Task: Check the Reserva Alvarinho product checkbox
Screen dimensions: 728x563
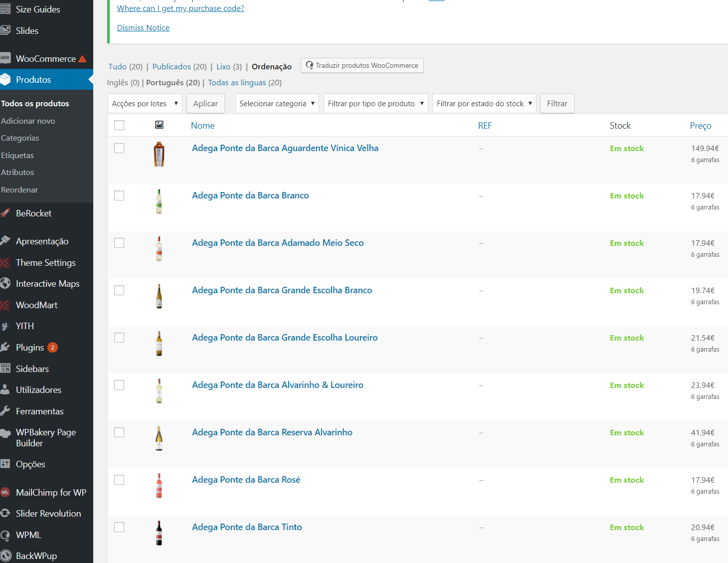Action: coord(119,432)
